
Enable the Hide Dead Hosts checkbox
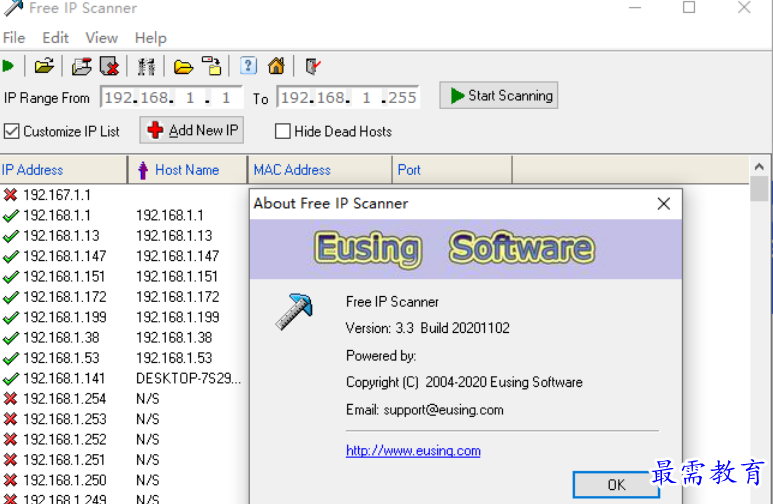click(x=282, y=131)
